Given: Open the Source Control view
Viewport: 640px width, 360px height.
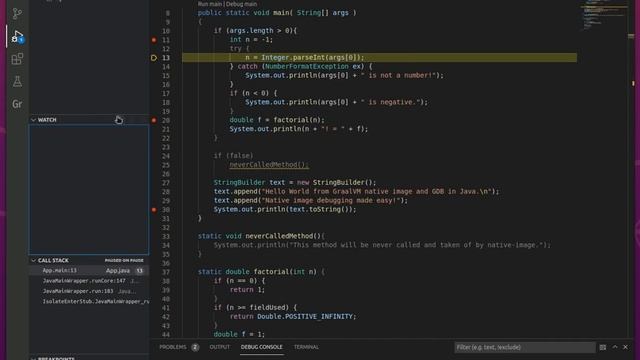Looking at the screenshot, I should pyautogui.click(x=17, y=14).
